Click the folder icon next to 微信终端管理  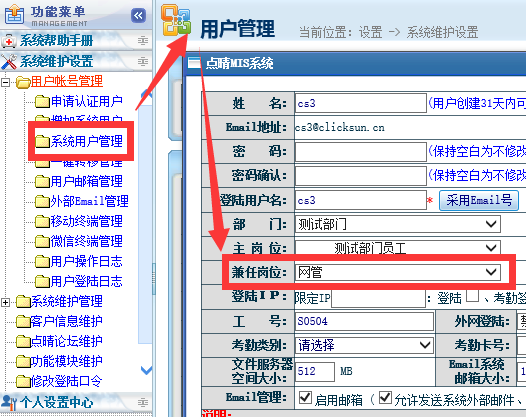point(42,242)
